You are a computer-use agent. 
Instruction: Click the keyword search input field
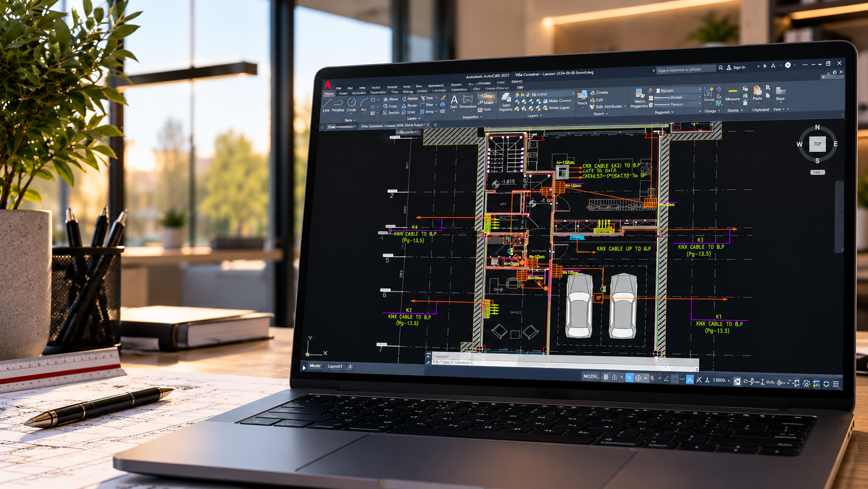pos(685,70)
